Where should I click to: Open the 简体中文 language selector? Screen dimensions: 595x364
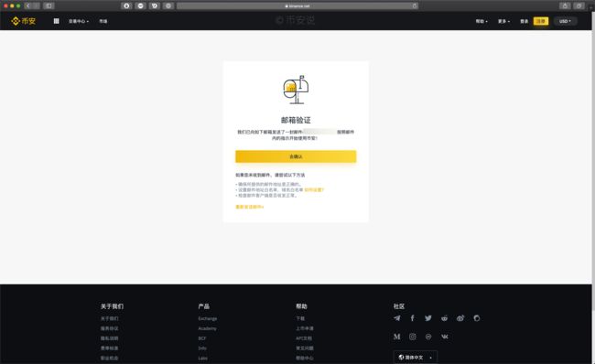click(416, 358)
